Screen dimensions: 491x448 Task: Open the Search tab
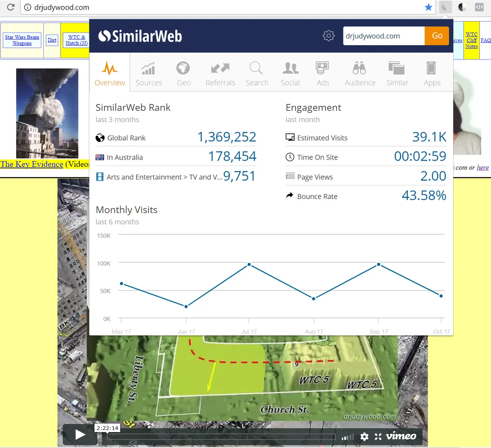coord(257,73)
